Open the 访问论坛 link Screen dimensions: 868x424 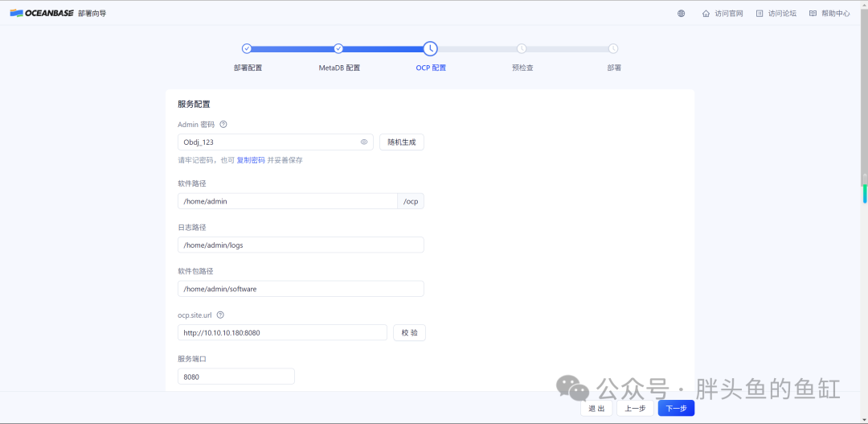pos(782,14)
